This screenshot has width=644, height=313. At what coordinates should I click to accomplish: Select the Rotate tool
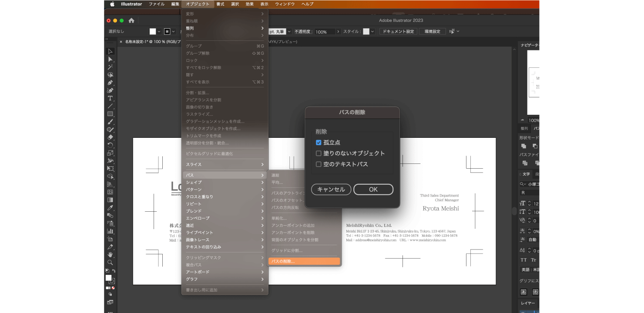[x=110, y=145]
